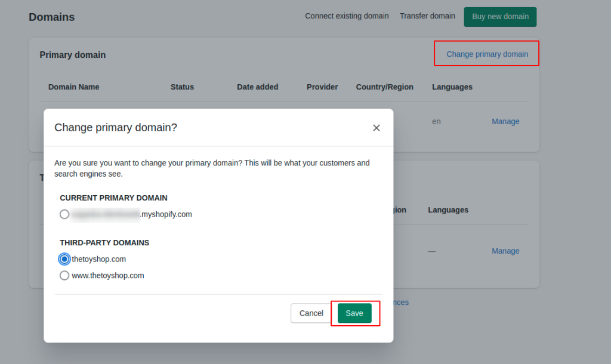Click the Provider column header
Screen dimensions: 611x364
pyautogui.click(x=322, y=87)
